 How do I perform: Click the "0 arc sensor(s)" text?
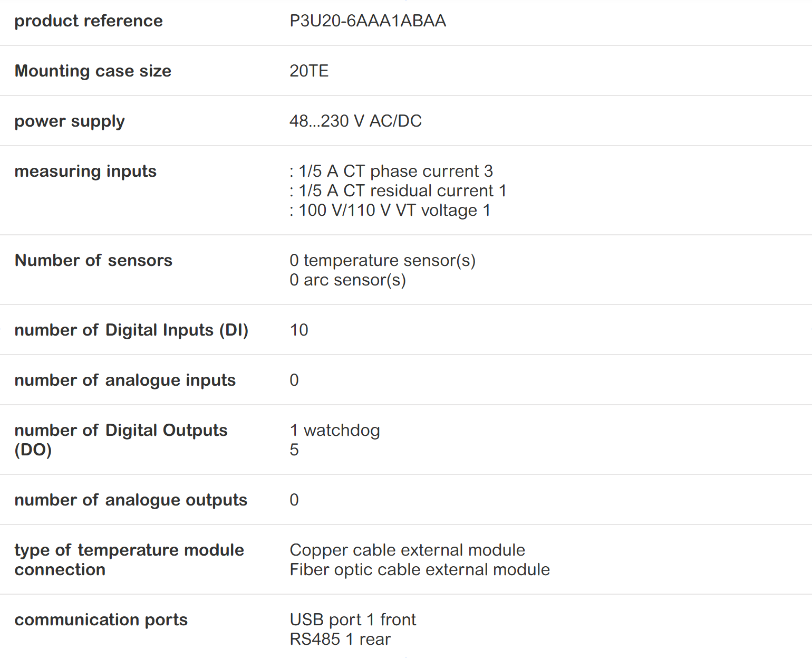point(347,280)
